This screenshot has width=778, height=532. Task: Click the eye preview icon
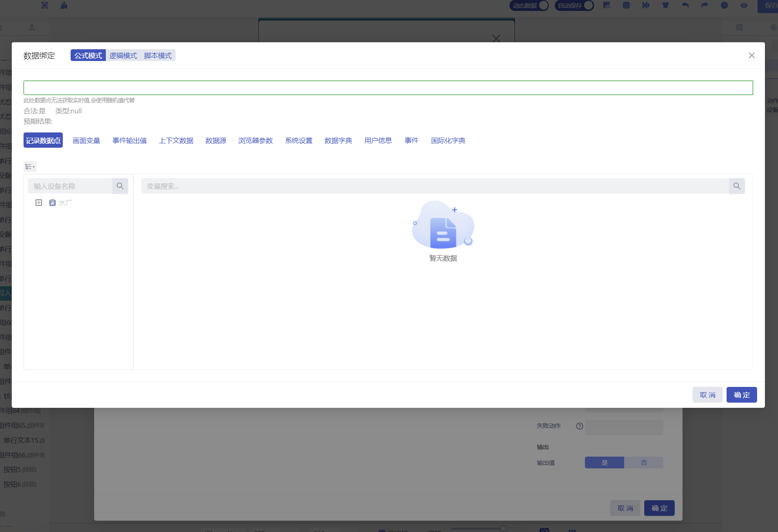[744, 6]
